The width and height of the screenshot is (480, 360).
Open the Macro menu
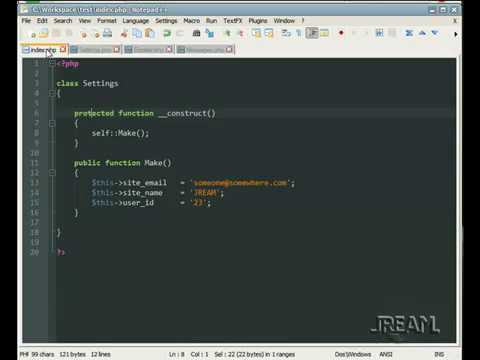click(x=192, y=21)
